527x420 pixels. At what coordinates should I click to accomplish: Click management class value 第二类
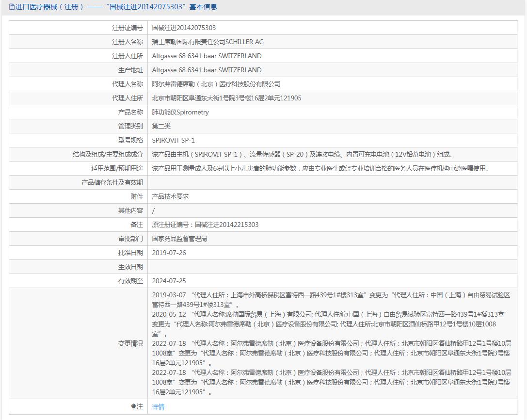tap(161, 126)
